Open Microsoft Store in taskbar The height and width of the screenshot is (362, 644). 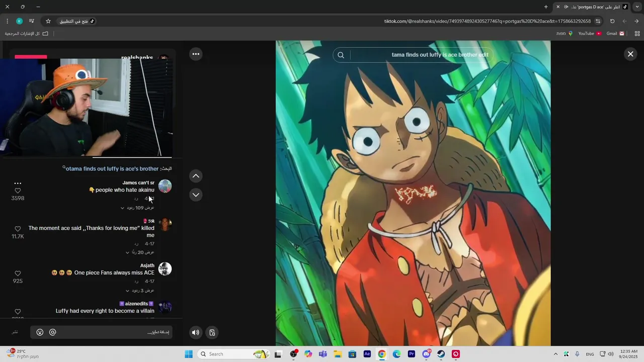(352, 354)
